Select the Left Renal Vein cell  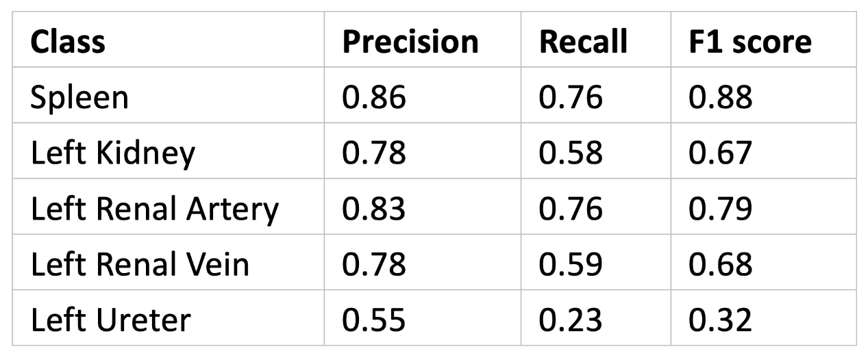[140, 263]
